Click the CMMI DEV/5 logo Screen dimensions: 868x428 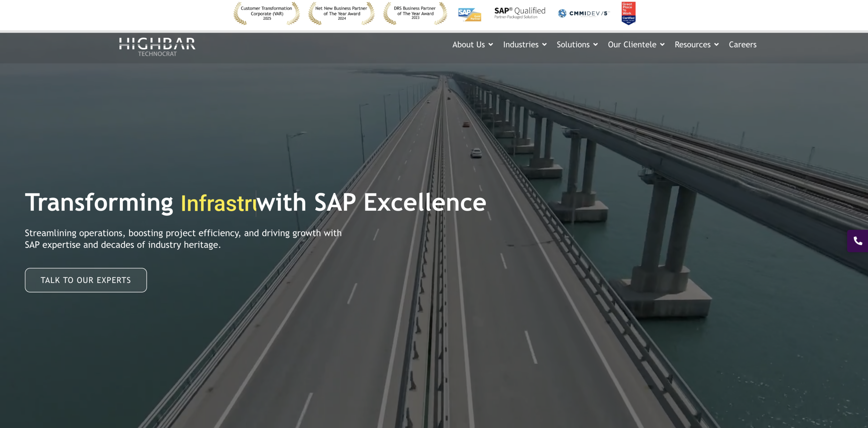584,13
